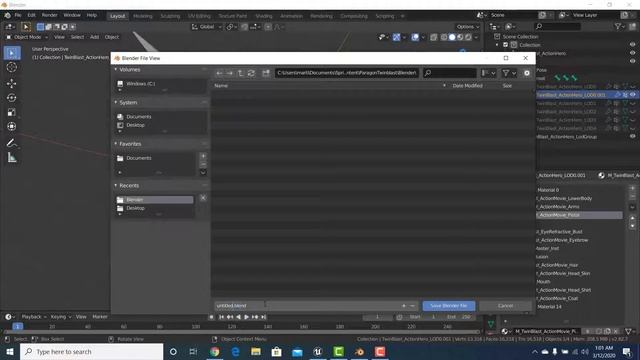
Task: Open the Favorites specials chevron menu
Action: point(203,172)
